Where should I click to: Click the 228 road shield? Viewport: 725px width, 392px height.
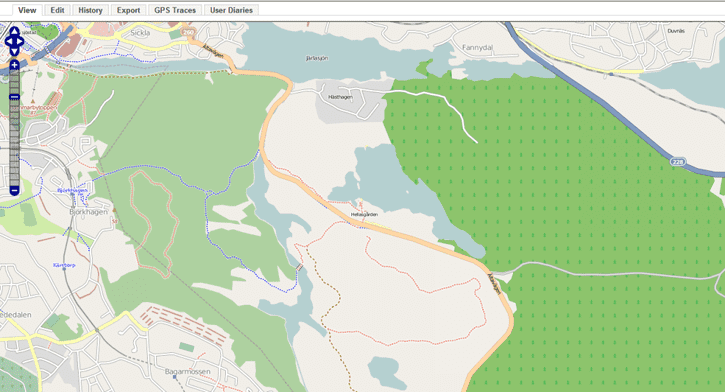coord(677,162)
